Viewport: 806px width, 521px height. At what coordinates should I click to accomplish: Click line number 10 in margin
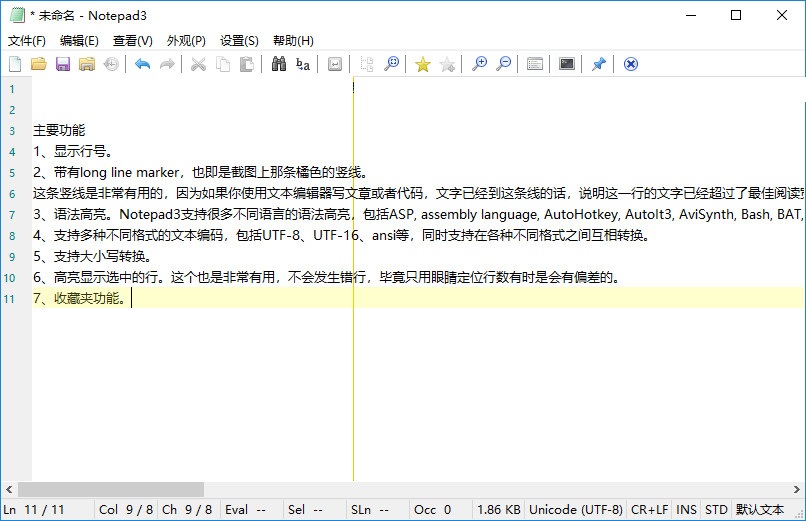[x=9, y=278]
